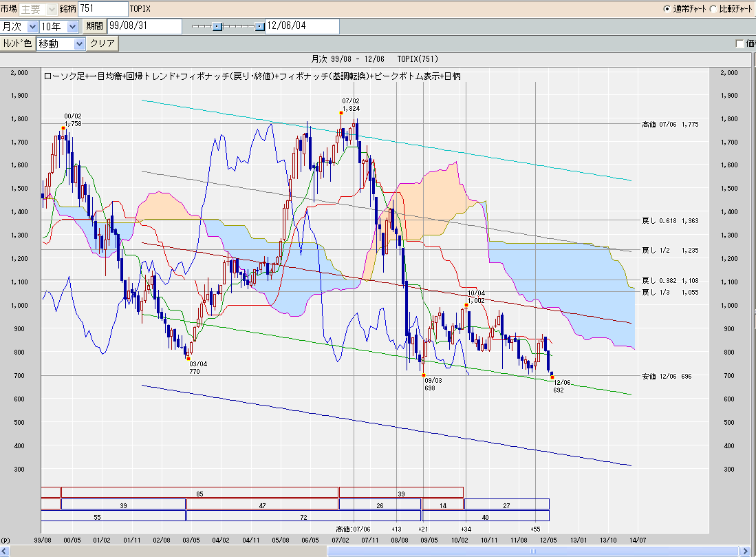Click the end date field 12/06/04

point(302,26)
